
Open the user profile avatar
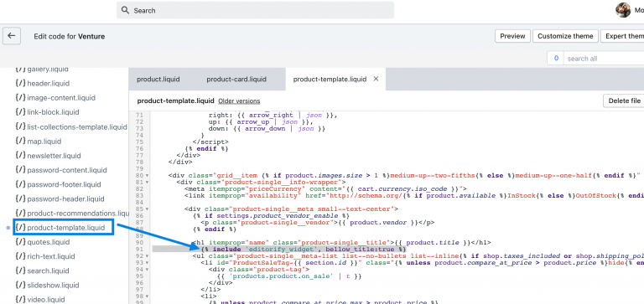click(x=623, y=10)
